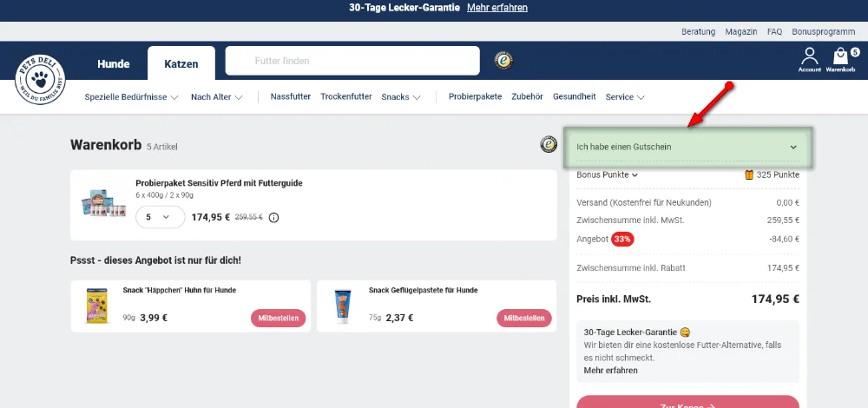Click the strikethrough price '259,55 €'
This screenshot has height=408, width=868.
coord(248,218)
